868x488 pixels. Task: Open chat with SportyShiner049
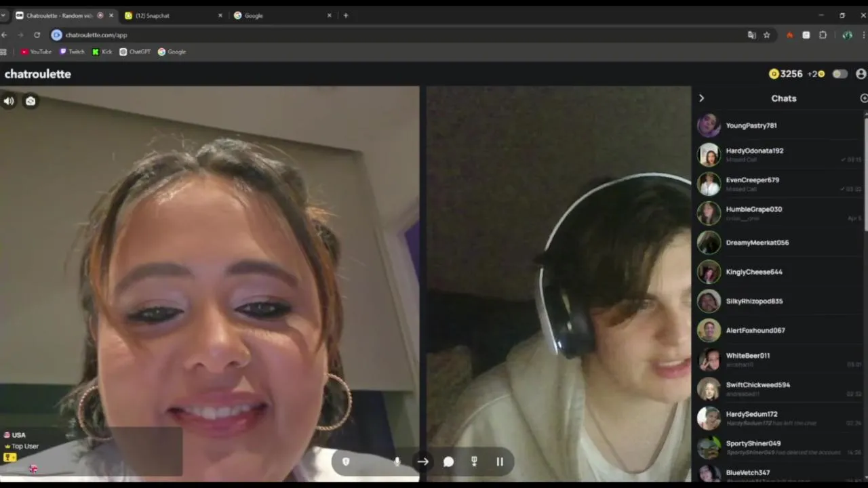click(778, 447)
